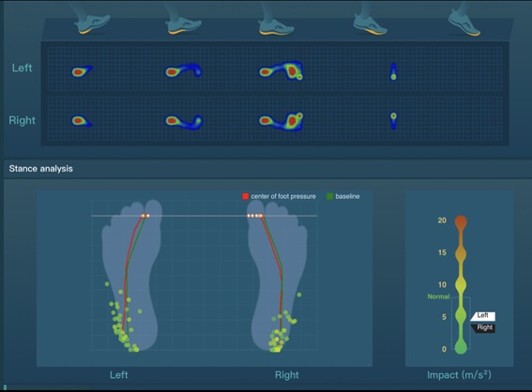Viewport: 532px width, 392px height.
Task: Click the Impact (m/s²) chart title
Action: (x=459, y=375)
